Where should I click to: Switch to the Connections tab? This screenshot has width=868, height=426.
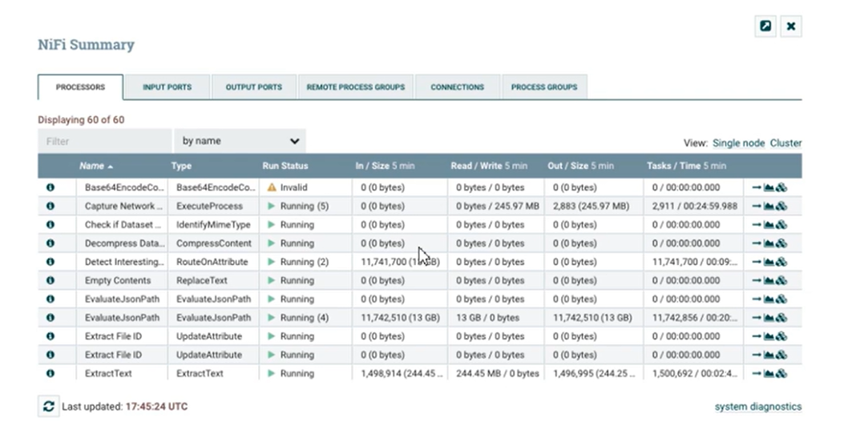point(458,87)
